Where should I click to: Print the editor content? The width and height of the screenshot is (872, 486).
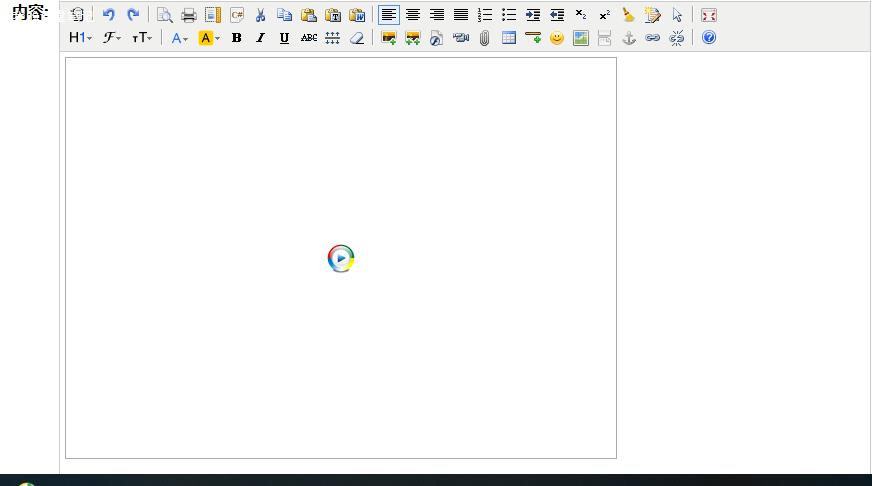click(x=189, y=15)
